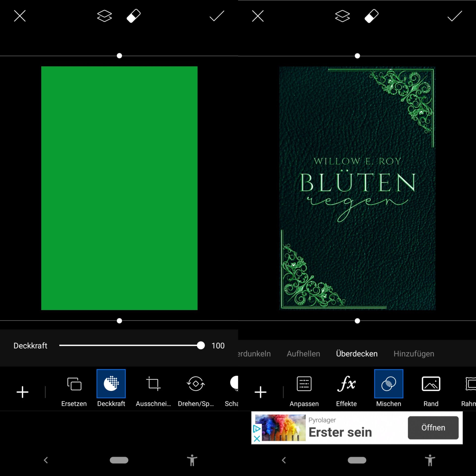Click the Öffnen ad button
The height and width of the screenshot is (476, 476).
click(x=433, y=428)
